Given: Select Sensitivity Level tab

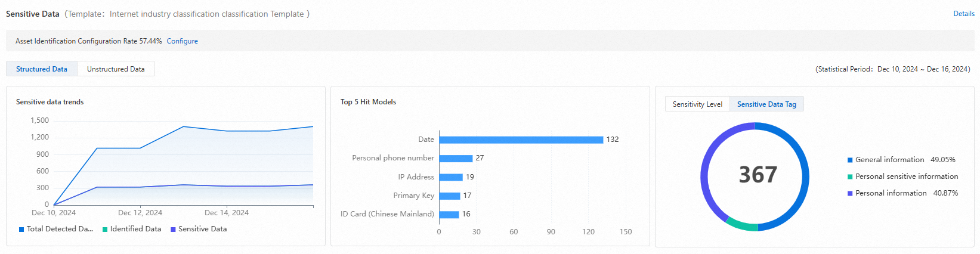Looking at the screenshot, I should 697,104.
